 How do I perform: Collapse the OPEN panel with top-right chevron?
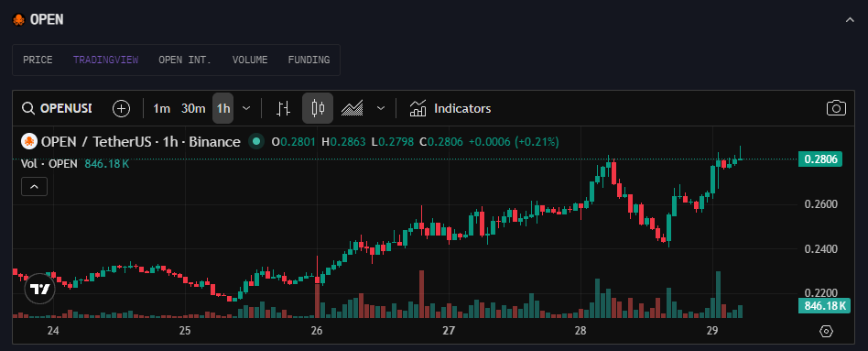coord(850,19)
